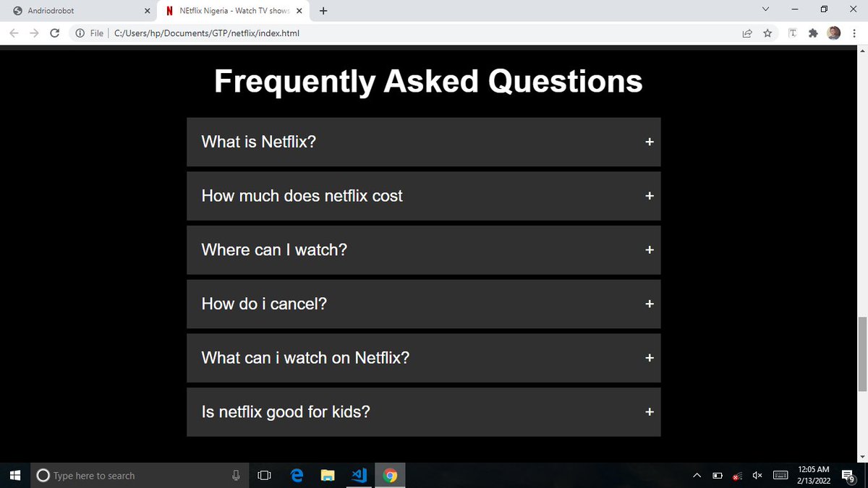Image resolution: width=868 pixels, height=488 pixels.
Task: Restore down the Chrome window
Action: tap(824, 9)
